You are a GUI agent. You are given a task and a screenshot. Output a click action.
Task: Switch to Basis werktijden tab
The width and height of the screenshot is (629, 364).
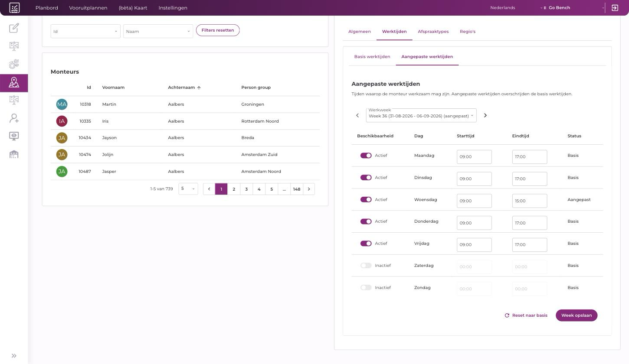coord(372,57)
